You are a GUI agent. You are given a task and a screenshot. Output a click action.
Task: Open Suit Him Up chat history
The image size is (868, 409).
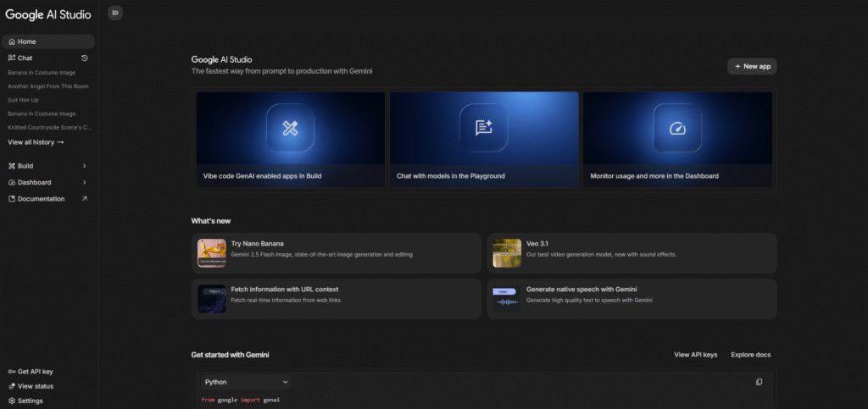[25, 100]
